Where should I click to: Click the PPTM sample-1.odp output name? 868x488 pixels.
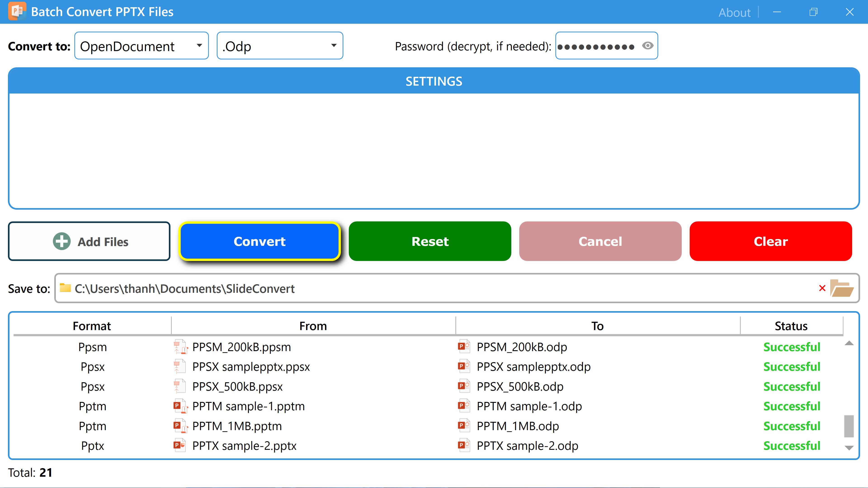[x=529, y=406]
